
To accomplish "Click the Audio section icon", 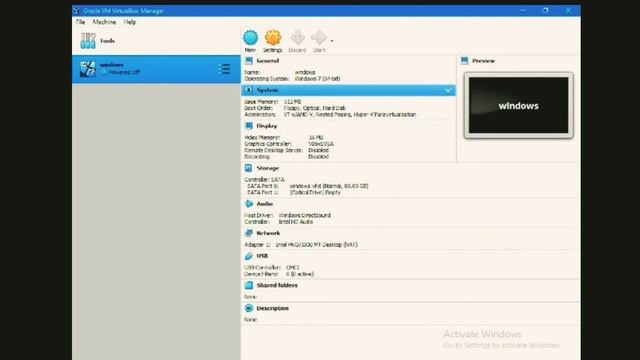I will pyautogui.click(x=249, y=204).
